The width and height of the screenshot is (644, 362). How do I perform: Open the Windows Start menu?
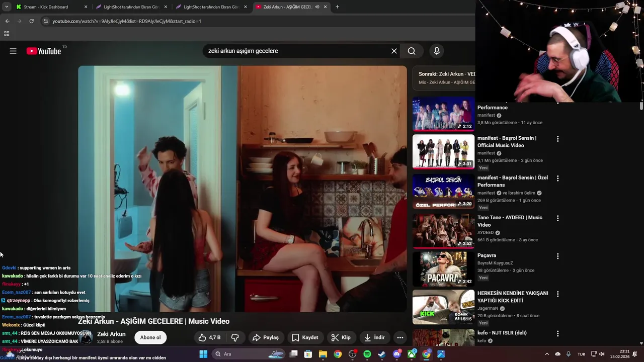point(203,354)
